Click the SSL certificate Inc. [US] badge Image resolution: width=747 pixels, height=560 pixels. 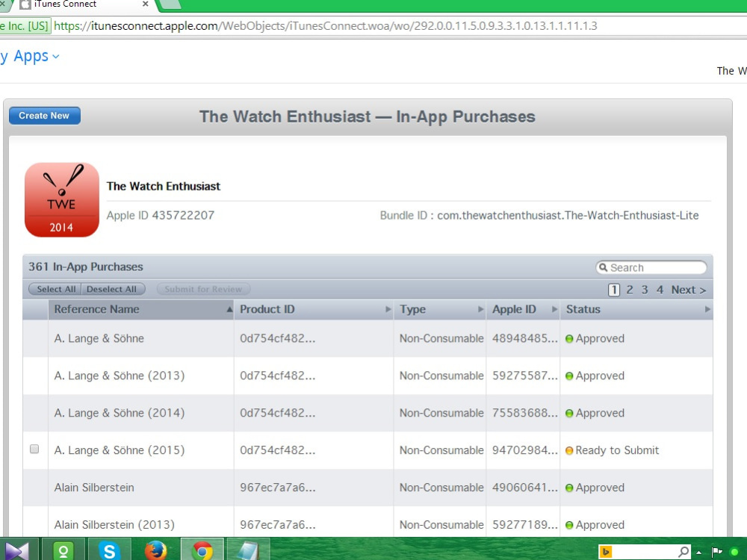tap(25, 25)
